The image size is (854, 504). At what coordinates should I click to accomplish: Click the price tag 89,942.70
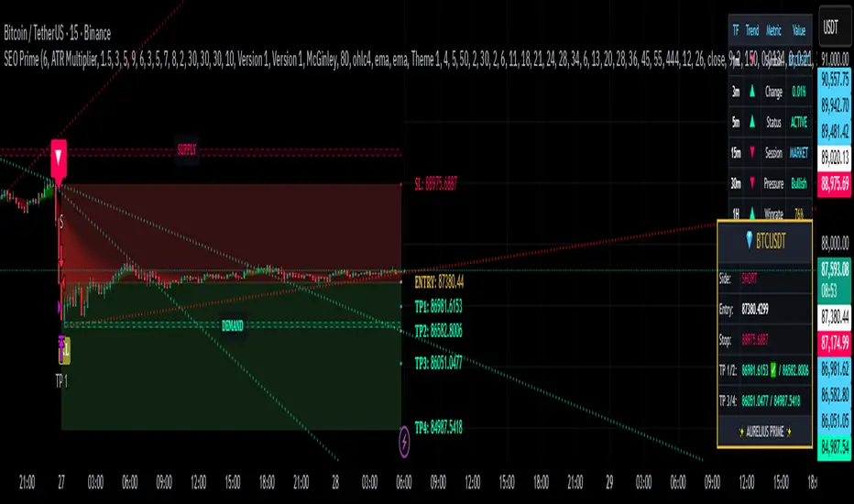coord(835,104)
